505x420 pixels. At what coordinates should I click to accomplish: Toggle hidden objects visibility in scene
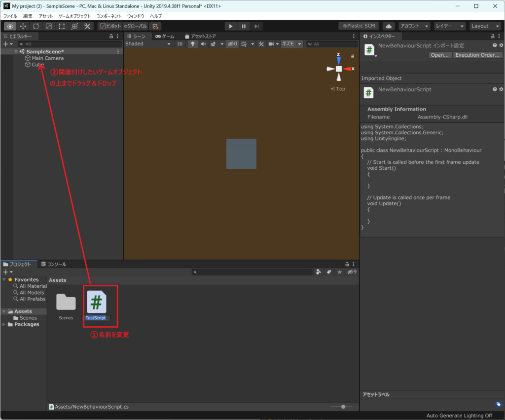(x=233, y=44)
